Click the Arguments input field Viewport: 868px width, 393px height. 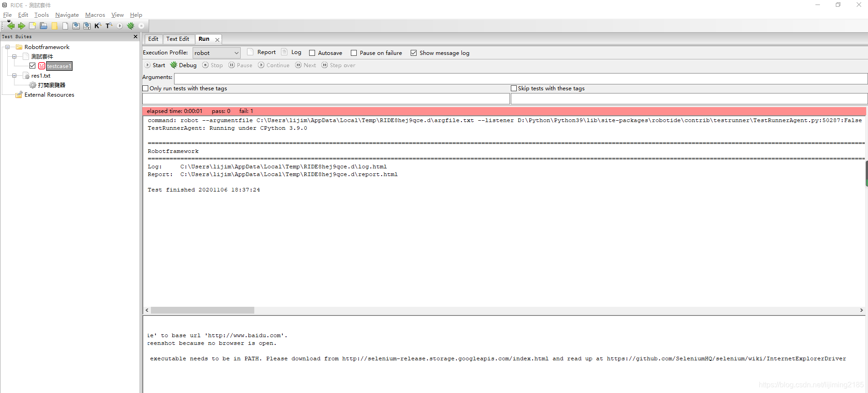pyautogui.click(x=520, y=79)
